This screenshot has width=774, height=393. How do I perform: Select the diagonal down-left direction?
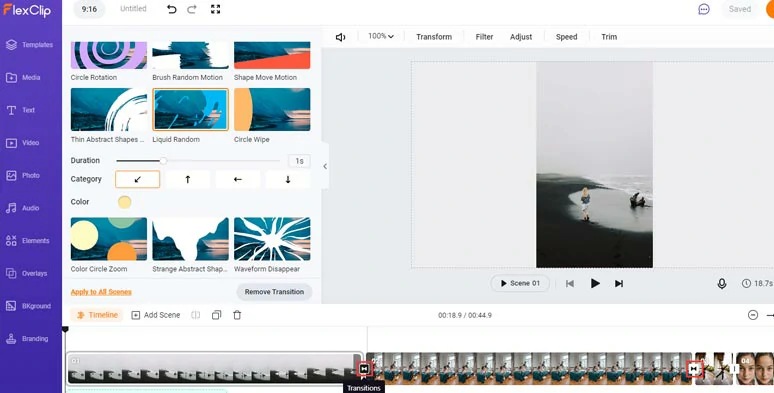pos(138,180)
